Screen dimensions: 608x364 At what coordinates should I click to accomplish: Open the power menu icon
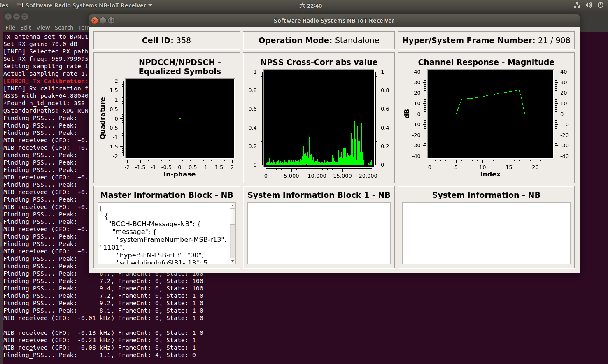601,5
